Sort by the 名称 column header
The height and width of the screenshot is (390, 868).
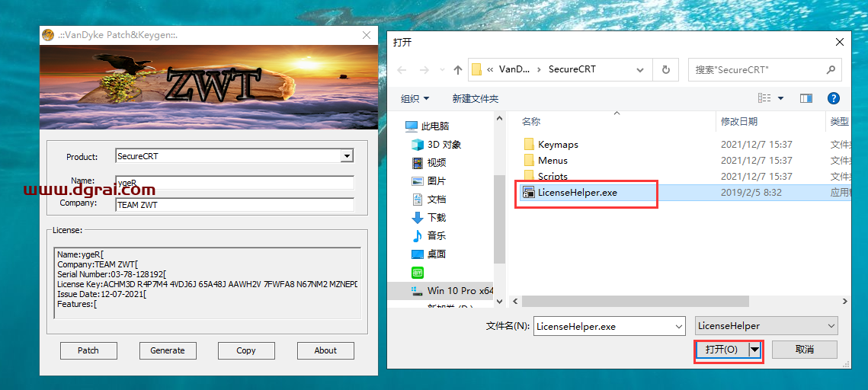tap(531, 121)
